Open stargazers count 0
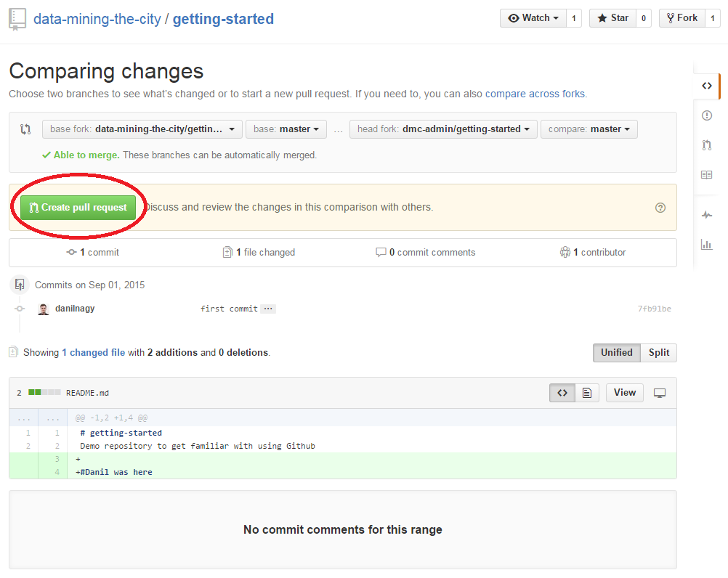 pyautogui.click(x=644, y=18)
